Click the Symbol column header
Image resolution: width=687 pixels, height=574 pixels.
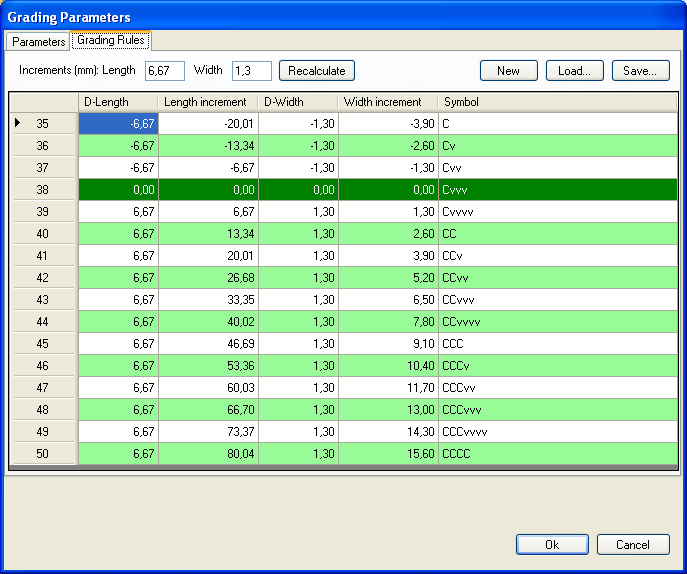pos(558,102)
